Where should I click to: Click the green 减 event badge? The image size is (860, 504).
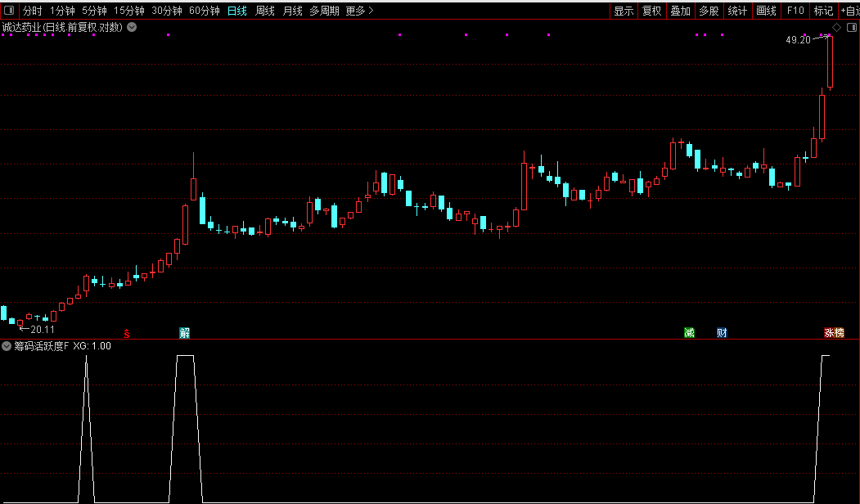[690, 333]
